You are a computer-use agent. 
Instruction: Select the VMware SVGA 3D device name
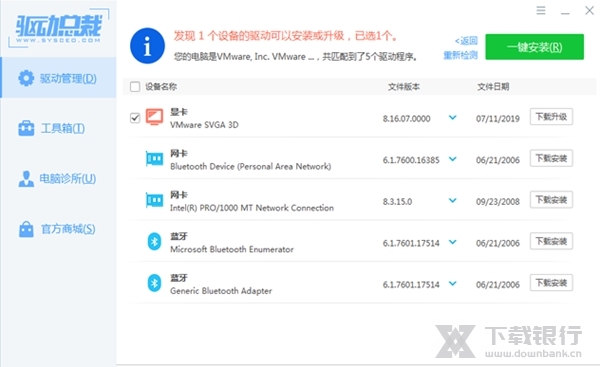(x=204, y=125)
